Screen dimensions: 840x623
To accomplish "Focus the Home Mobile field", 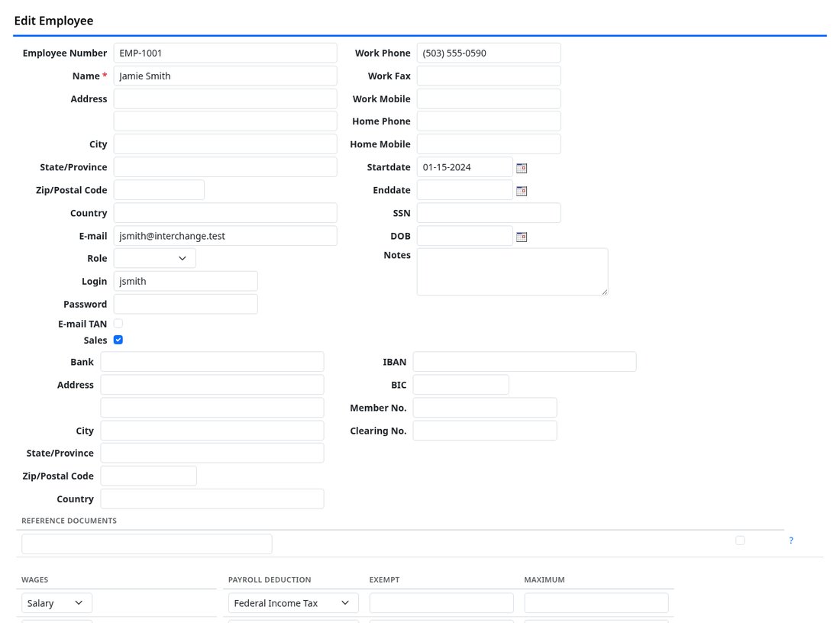I will [489, 144].
